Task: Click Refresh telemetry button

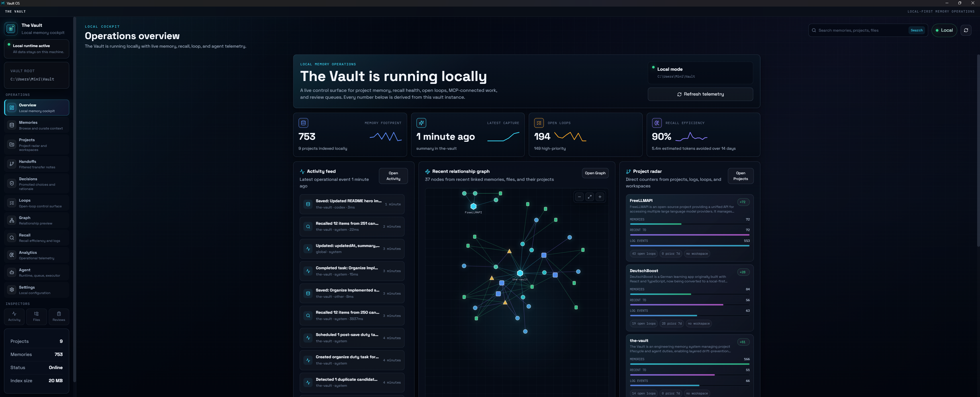Action: 700,94
